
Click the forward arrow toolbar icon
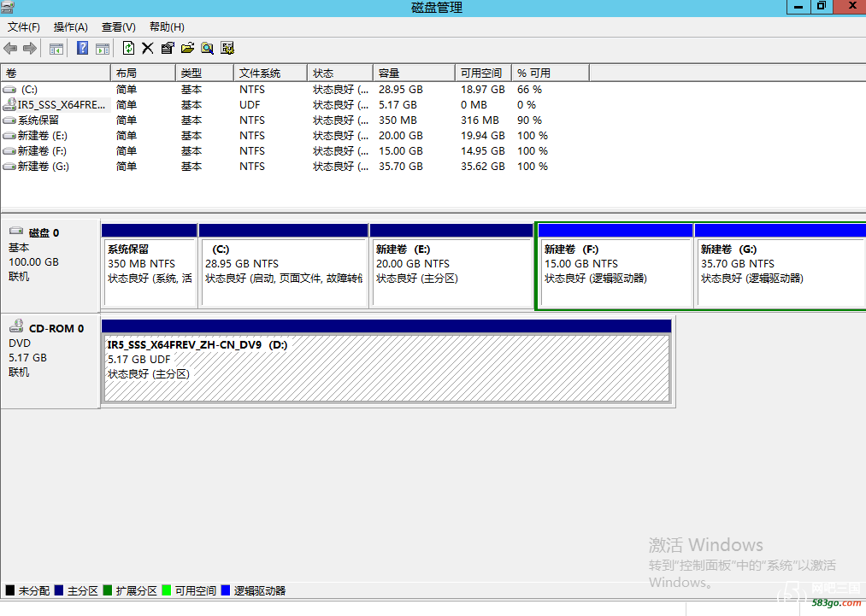pos(30,48)
